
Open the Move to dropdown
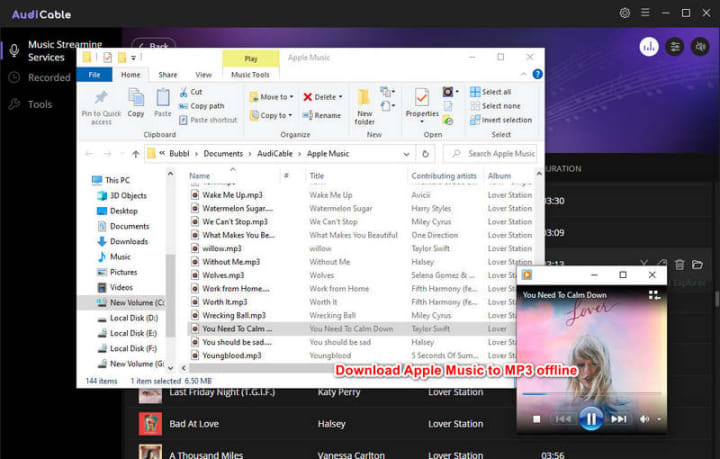pyautogui.click(x=271, y=97)
